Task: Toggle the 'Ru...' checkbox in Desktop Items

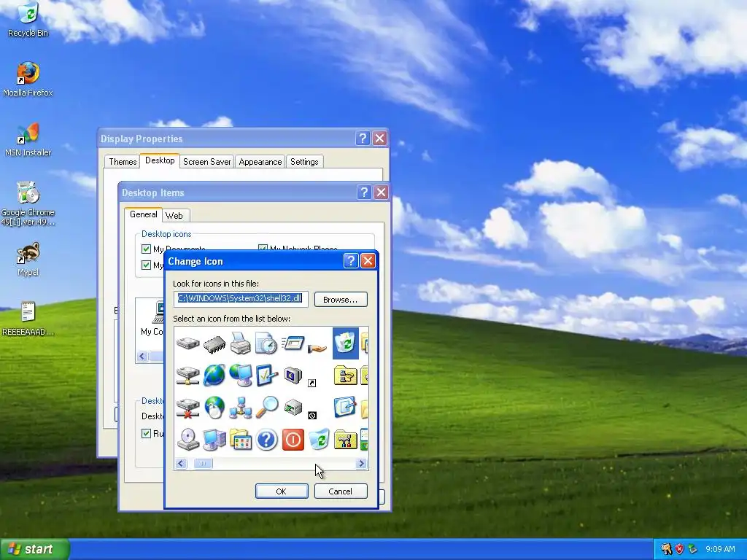Action: pyautogui.click(x=146, y=433)
